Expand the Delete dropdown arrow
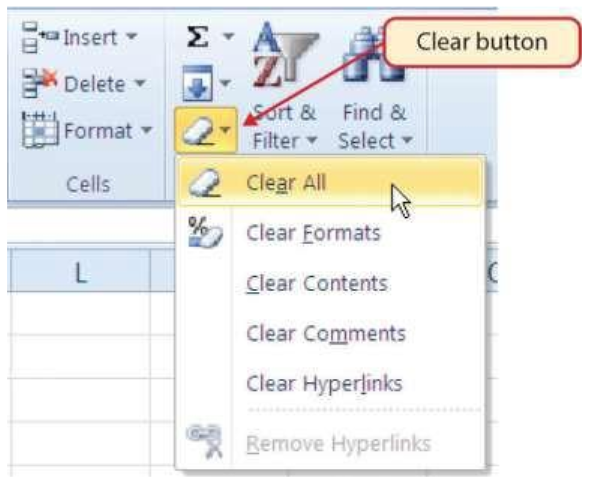The image size is (603, 477). (x=140, y=83)
